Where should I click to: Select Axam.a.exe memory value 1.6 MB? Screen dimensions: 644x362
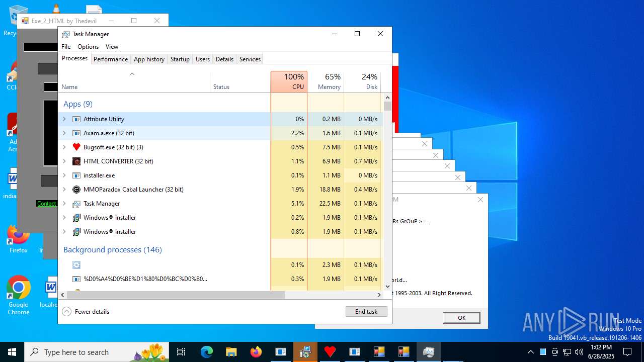point(326,133)
